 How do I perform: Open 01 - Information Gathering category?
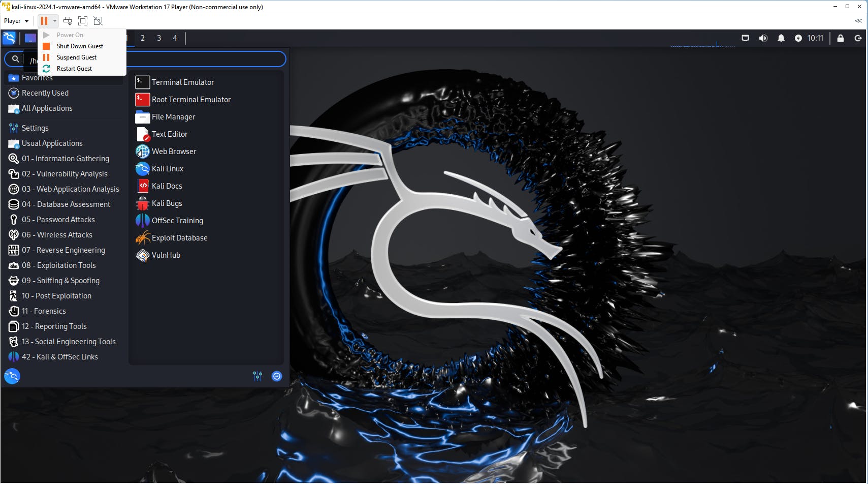[x=64, y=159]
